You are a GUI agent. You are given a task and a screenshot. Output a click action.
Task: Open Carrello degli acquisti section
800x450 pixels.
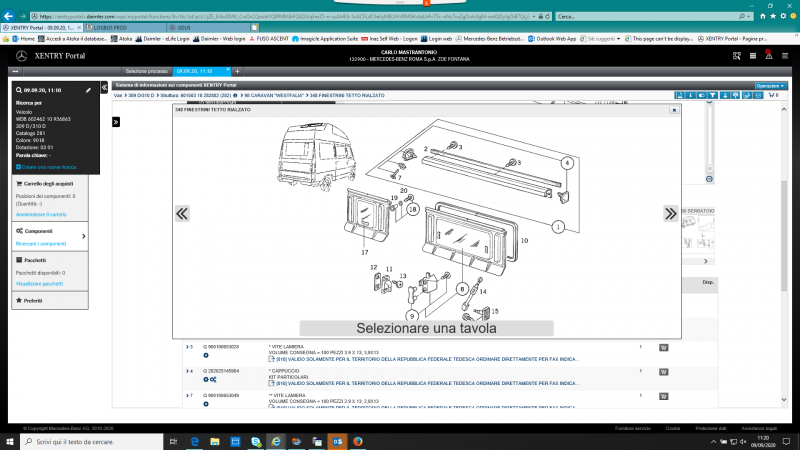[x=48, y=184]
